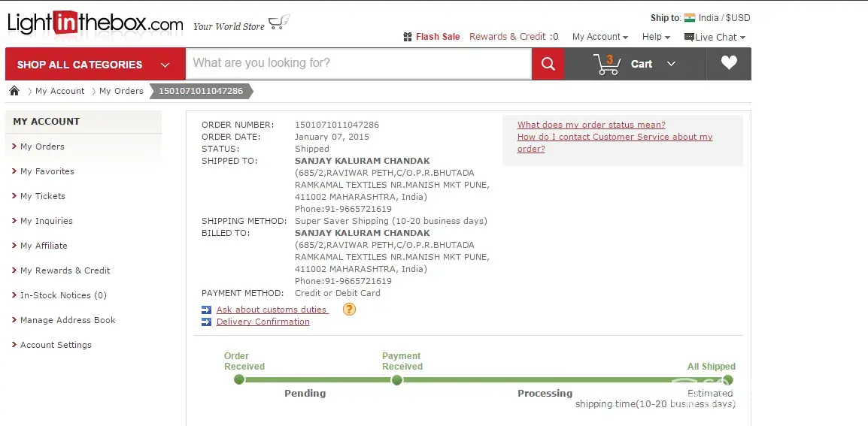The width and height of the screenshot is (868, 426).
Task: Click My Orders breadcrumb link
Action: click(121, 91)
